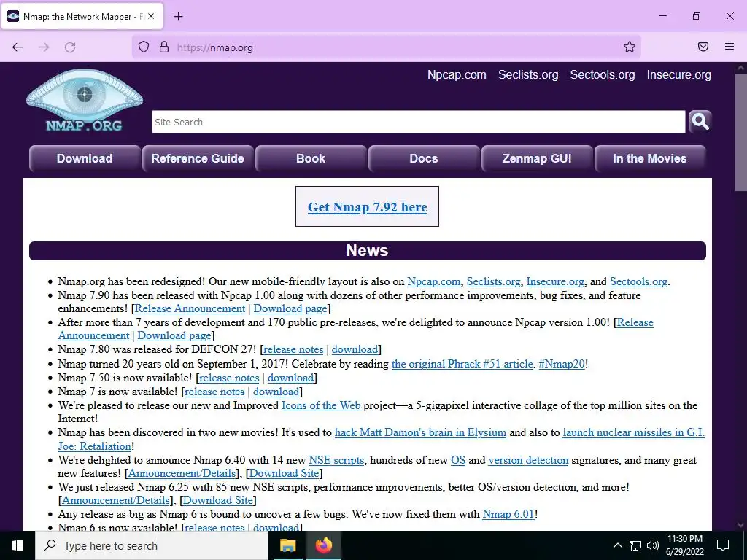747x560 pixels.
Task: Open the Save to Pocket icon
Action: tap(703, 47)
